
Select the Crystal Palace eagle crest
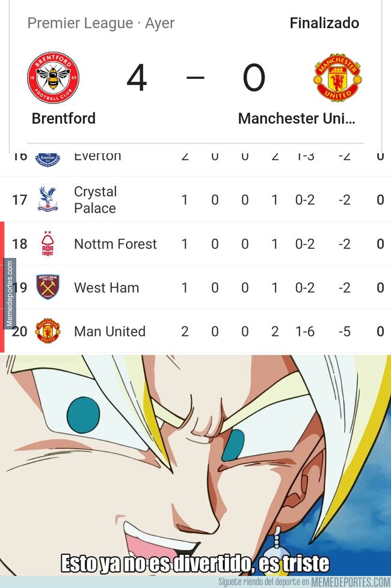48,199
